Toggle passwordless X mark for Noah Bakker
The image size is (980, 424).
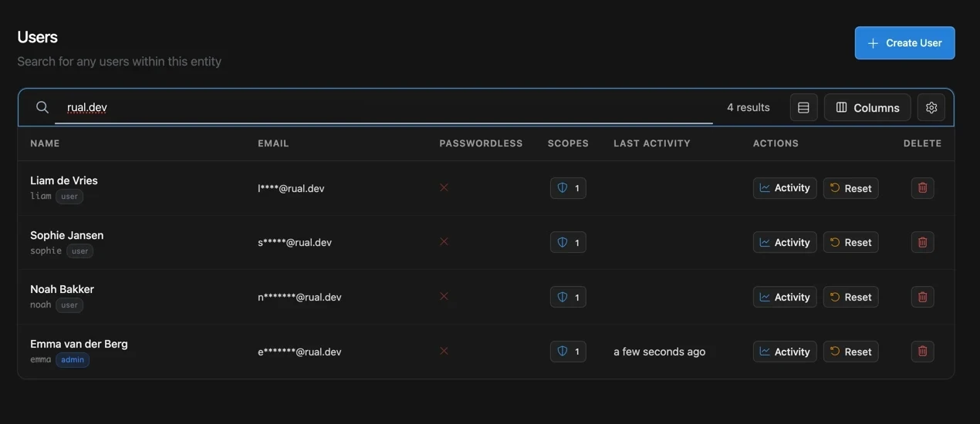(444, 296)
